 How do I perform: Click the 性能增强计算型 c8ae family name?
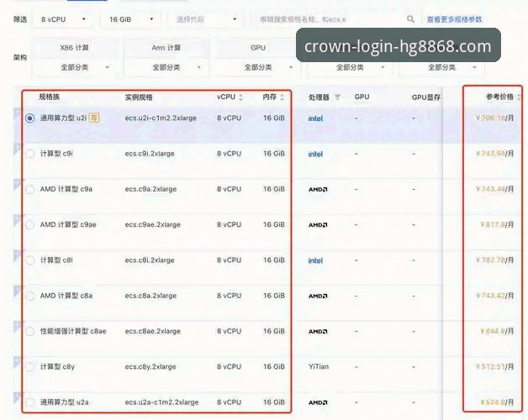point(73,331)
